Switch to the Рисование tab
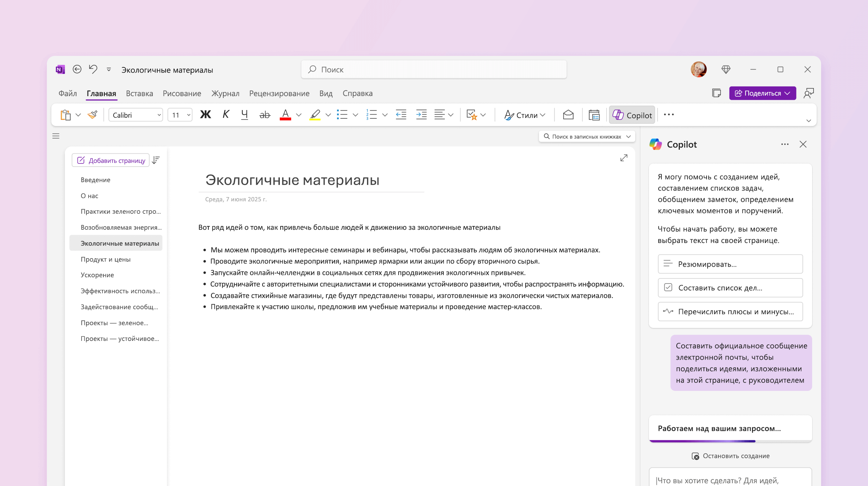This screenshot has height=486, width=868. click(182, 93)
